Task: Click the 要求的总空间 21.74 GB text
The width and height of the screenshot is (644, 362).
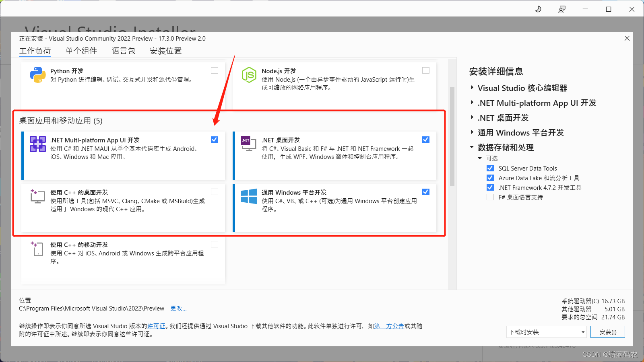Action: pos(593,317)
